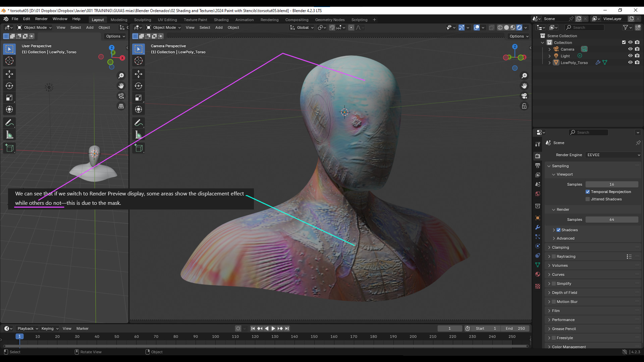
Task: Open the Global transform orientation dropdown
Action: point(302,27)
